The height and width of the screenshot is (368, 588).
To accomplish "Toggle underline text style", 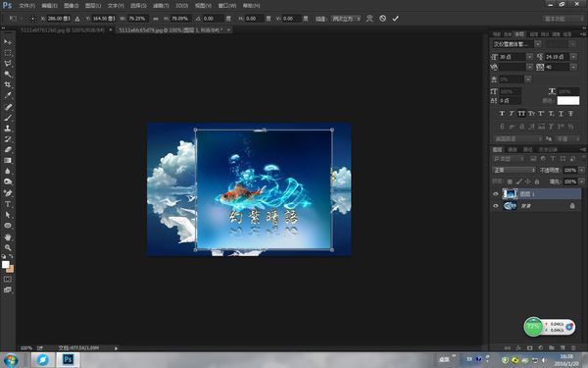I will pos(561,114).
